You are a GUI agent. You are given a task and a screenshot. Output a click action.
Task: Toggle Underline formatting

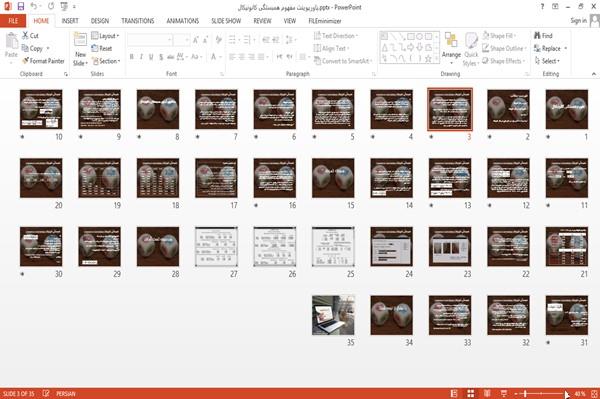(x=151, y=57)
